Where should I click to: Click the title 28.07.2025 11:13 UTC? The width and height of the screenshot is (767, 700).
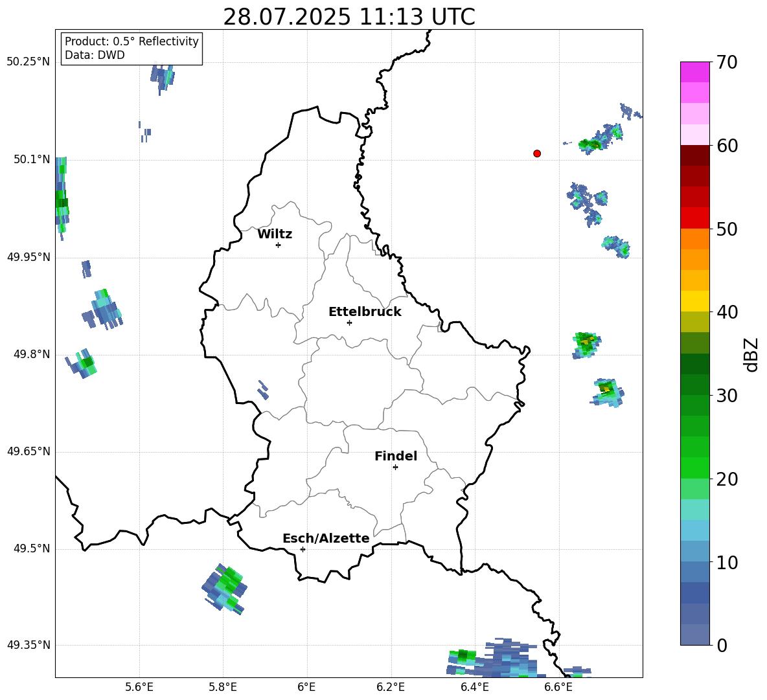[349, 17]
